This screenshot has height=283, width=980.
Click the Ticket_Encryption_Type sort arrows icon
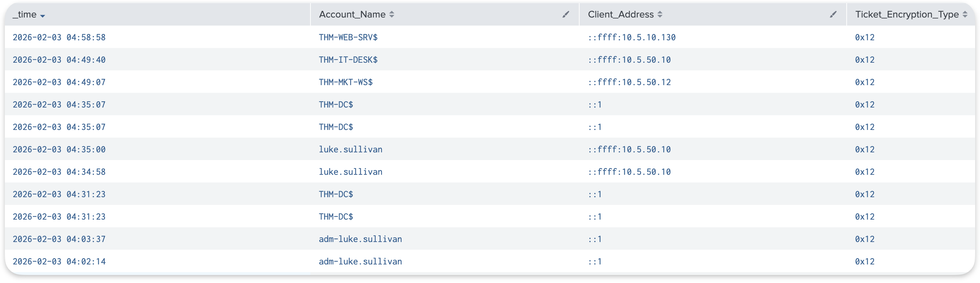(x=965, y=14)
